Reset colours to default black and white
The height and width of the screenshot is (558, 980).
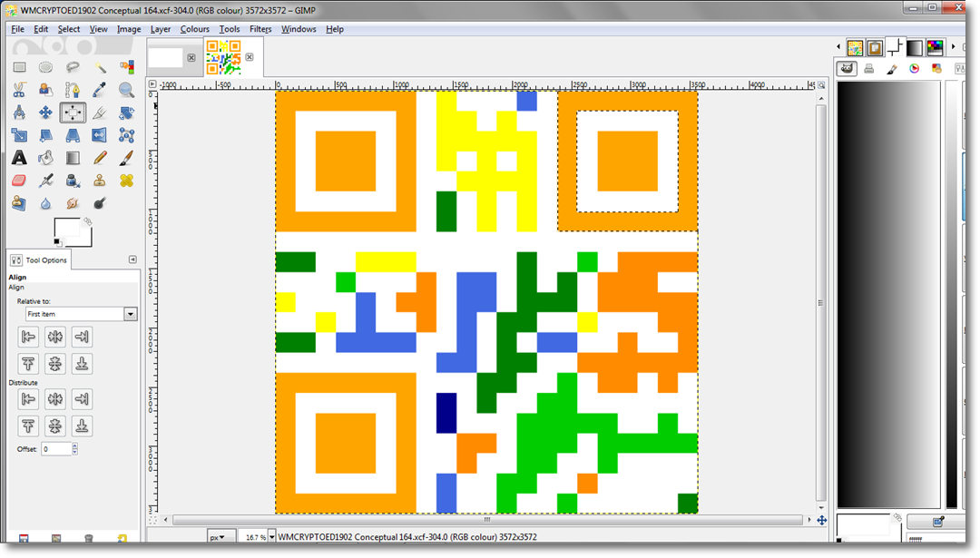coord(57,242)
